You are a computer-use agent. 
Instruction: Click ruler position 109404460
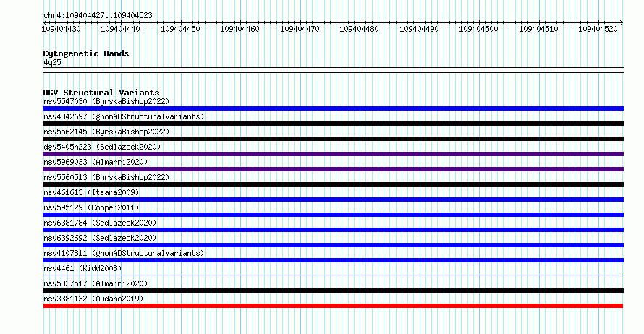click(240, 29)
